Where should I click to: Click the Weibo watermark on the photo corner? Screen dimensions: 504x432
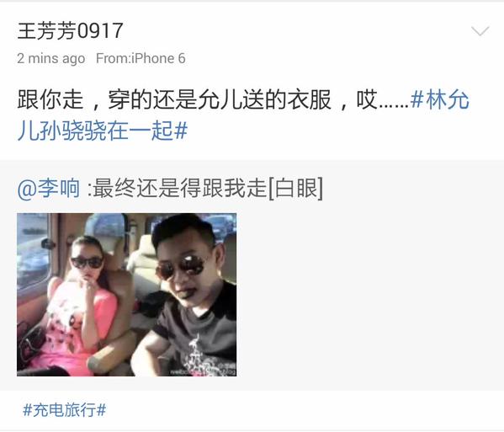[203, 371]
